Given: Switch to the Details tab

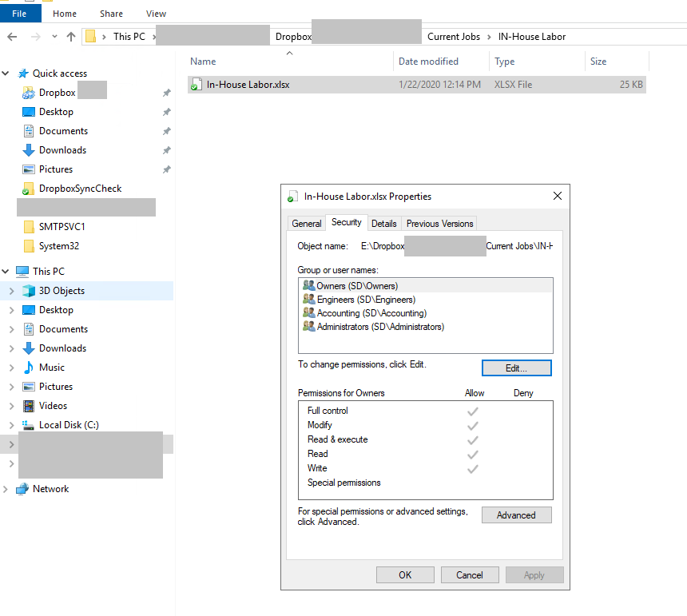Looking at the screenshot, I should 384,223.
